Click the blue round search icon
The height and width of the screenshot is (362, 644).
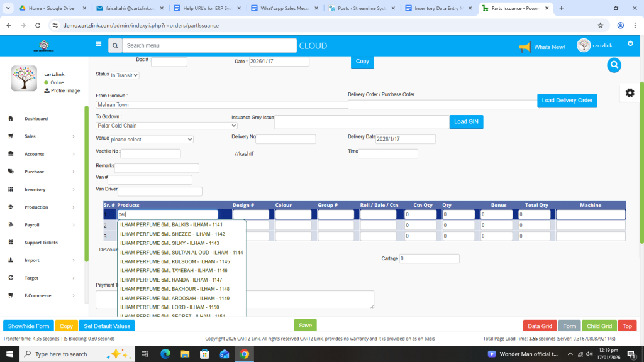tap(614, 65)
